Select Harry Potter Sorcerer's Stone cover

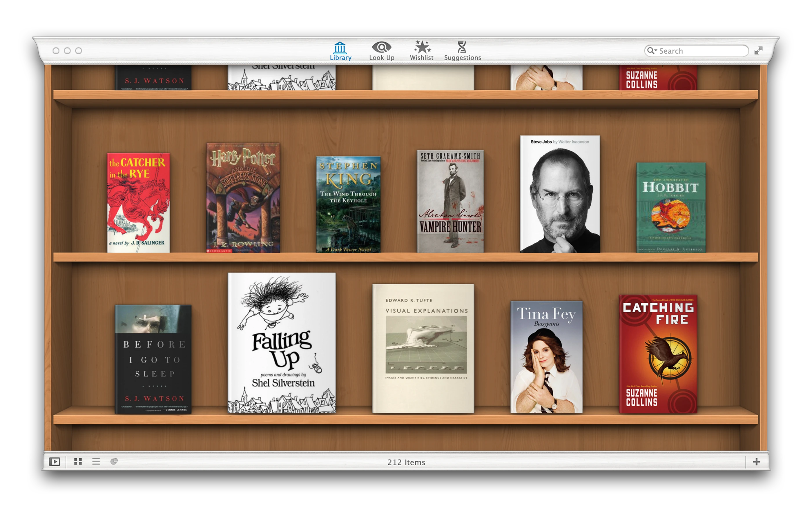click(243, 198)
